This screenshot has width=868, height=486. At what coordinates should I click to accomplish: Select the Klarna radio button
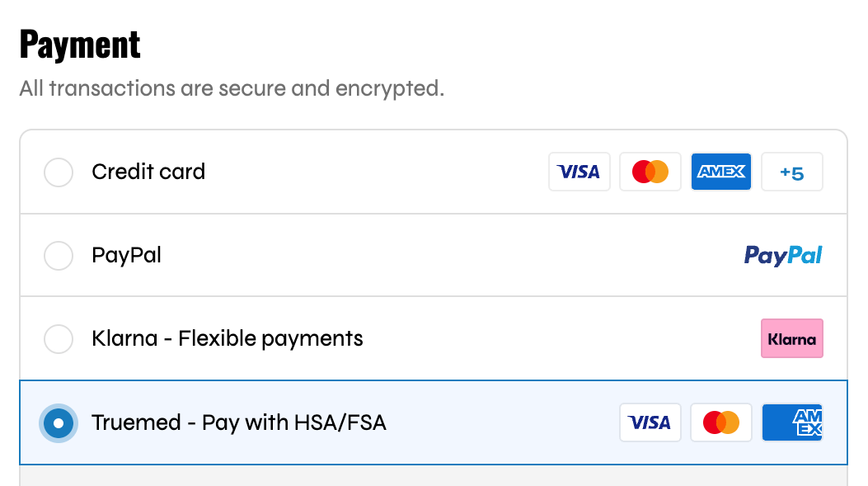coord(58,338)
